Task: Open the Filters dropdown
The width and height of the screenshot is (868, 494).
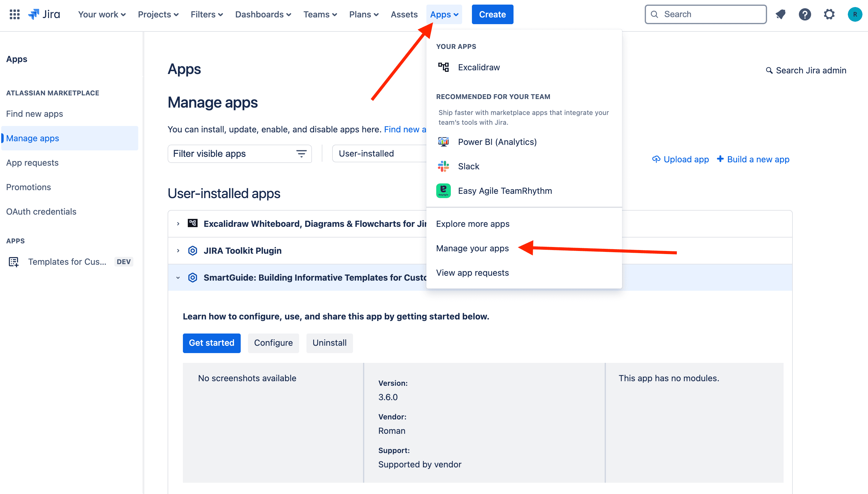Action: (x=206, y=14)
